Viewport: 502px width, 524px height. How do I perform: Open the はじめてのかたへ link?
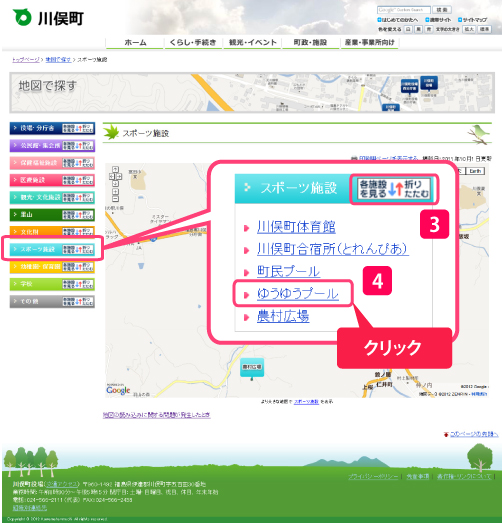(x=398, y=20)
